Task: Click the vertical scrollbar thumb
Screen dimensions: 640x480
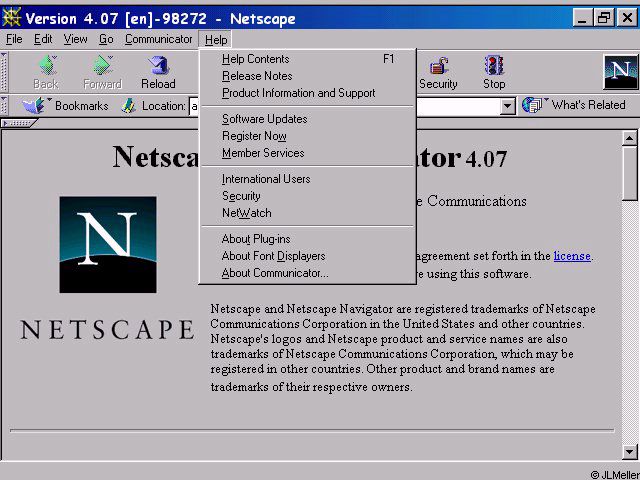Action: (629, 173)
